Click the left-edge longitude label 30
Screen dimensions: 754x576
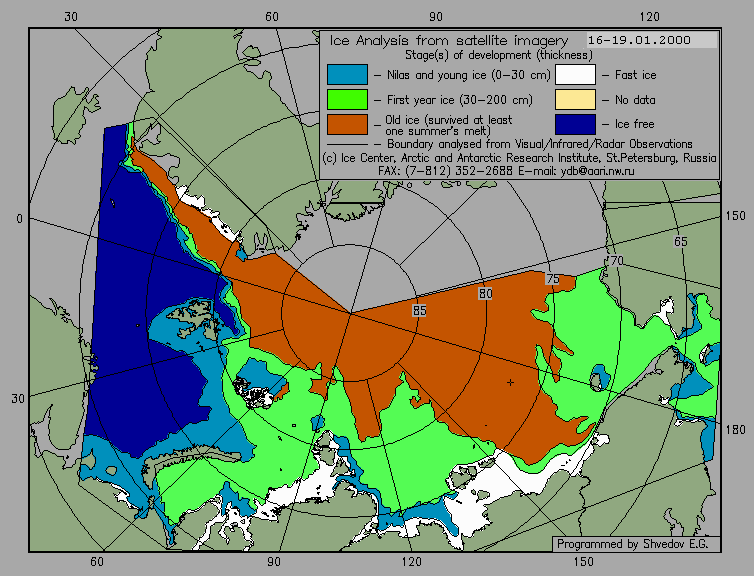point(18,399)
